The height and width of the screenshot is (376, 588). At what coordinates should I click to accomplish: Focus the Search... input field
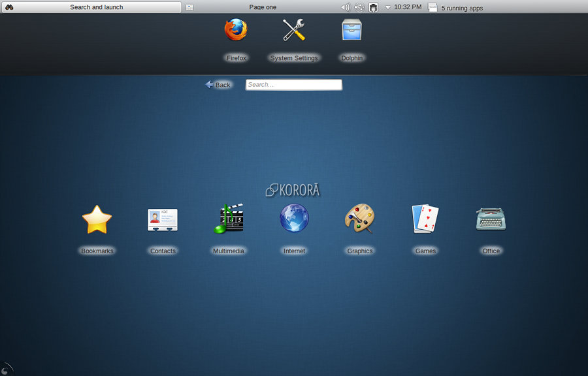tap(293, 85)
